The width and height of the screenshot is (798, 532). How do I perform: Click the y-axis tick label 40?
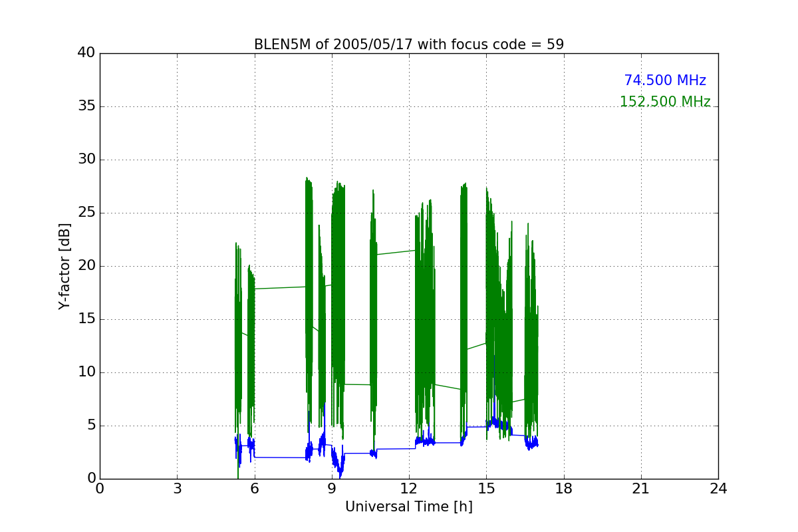pyautogui.click(x=86, y=53)
